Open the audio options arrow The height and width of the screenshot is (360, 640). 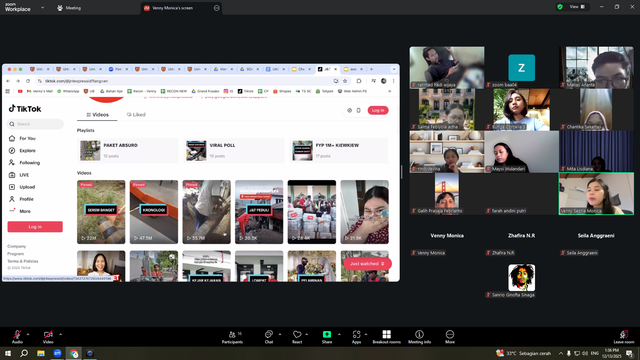[x=28, y=334]
